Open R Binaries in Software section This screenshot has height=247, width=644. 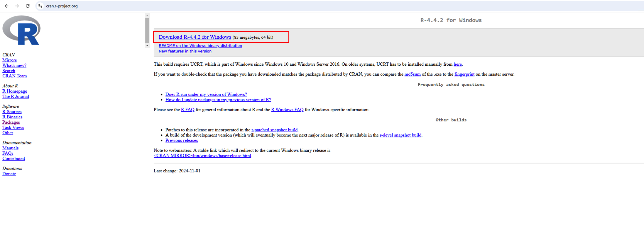pyautogui.click(x=12, y=117)
